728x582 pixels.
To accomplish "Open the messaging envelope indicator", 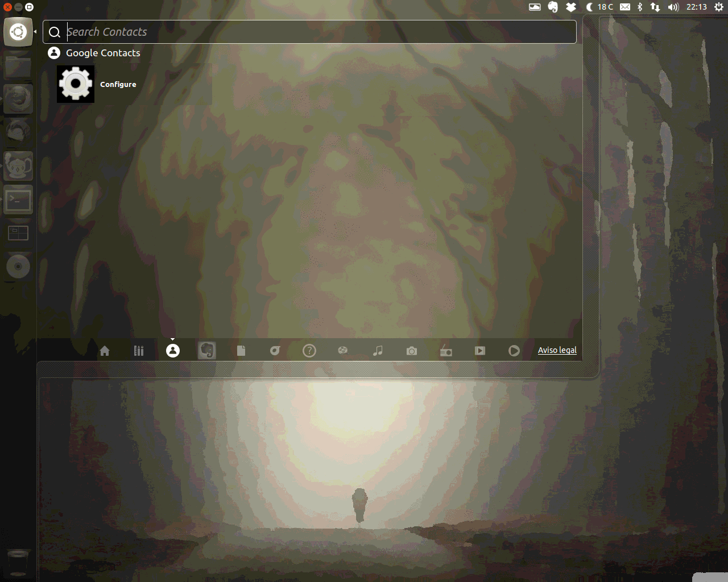I will (625, 7).
